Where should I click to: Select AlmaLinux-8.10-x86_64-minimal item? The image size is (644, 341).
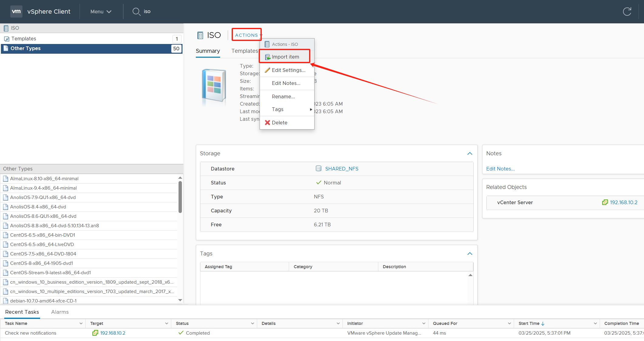tap(89, 179)
